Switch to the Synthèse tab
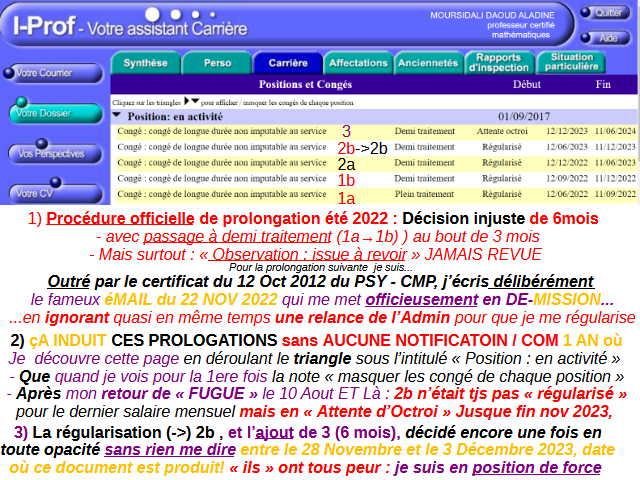This screenshot has height=480, width=640. pyautogui.click(x=145, y=63)
